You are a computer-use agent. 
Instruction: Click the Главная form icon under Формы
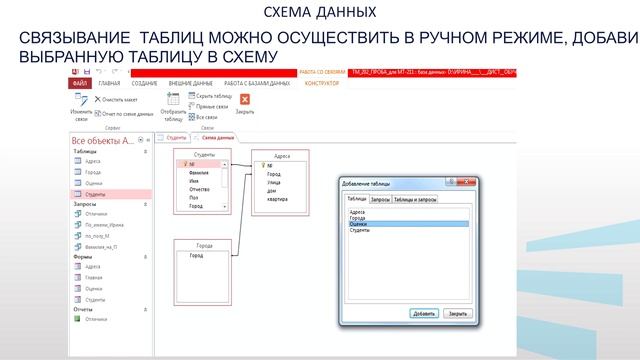78,277
